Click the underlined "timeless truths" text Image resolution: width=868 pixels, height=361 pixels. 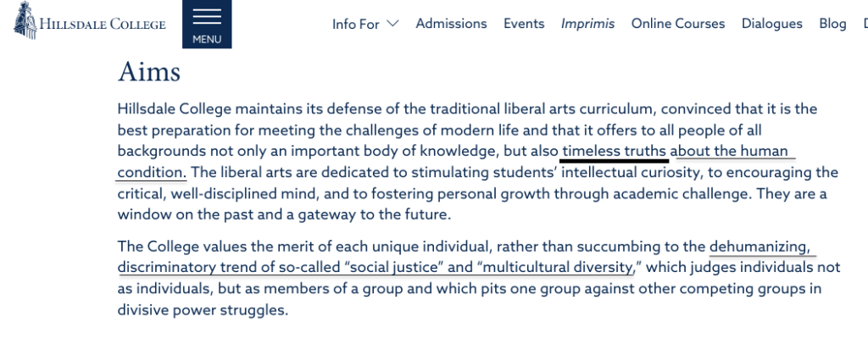point(614,151)
